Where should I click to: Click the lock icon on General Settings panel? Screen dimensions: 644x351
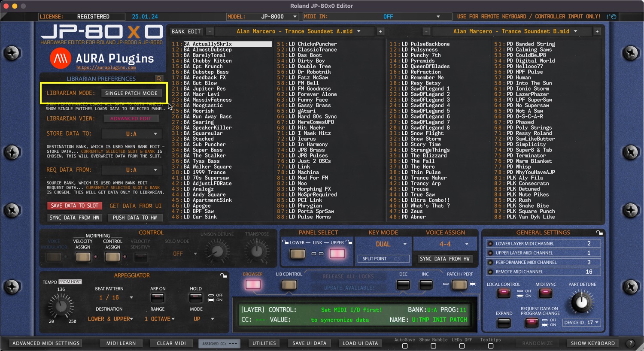599,232
